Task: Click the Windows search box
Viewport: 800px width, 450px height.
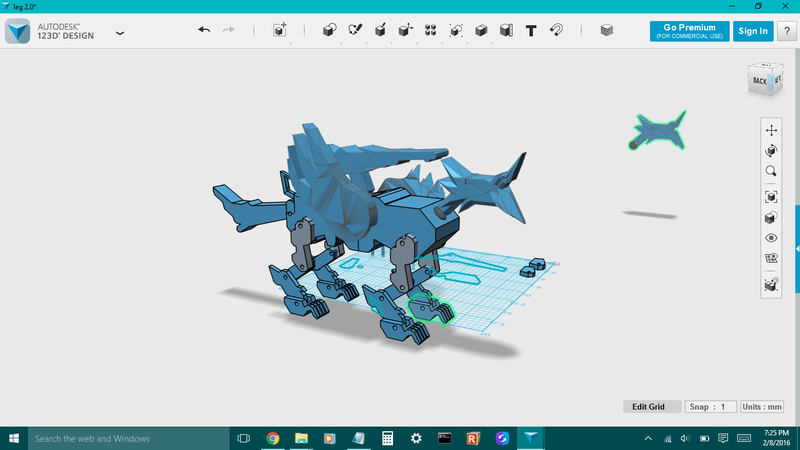Action: 129,438
